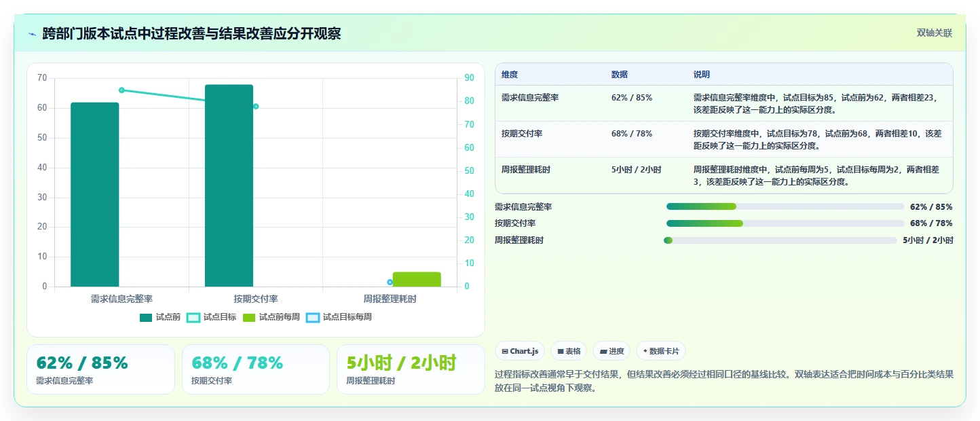This screenshot has width=980, height=421.
Task: Click the 说明 column header
Action: 702,75
